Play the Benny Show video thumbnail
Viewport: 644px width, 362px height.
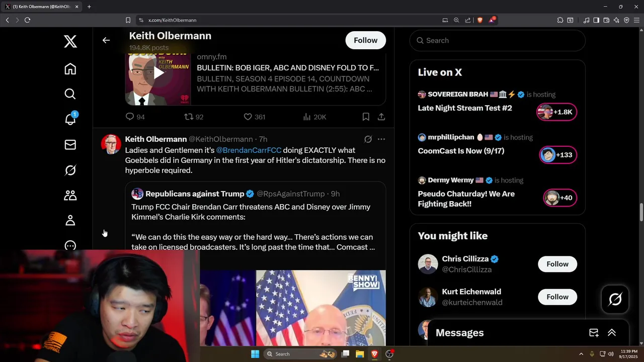point(293,308)
